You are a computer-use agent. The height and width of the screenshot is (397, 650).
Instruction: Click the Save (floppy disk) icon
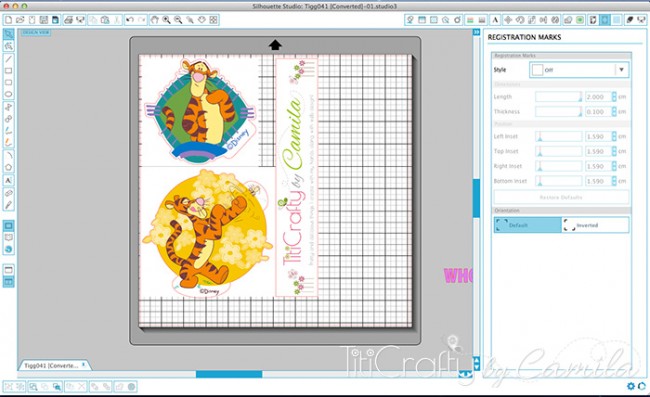[x=44, y=20]
